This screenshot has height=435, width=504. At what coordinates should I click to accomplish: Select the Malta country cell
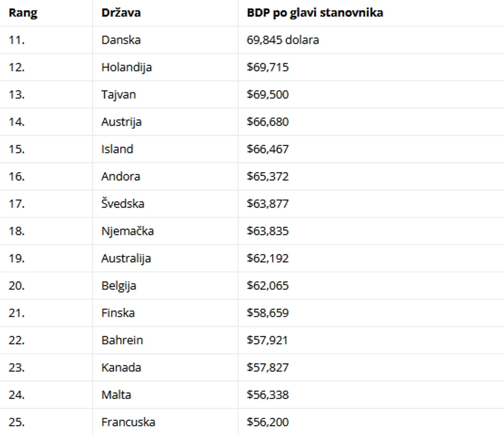click(x=116, y=395)
